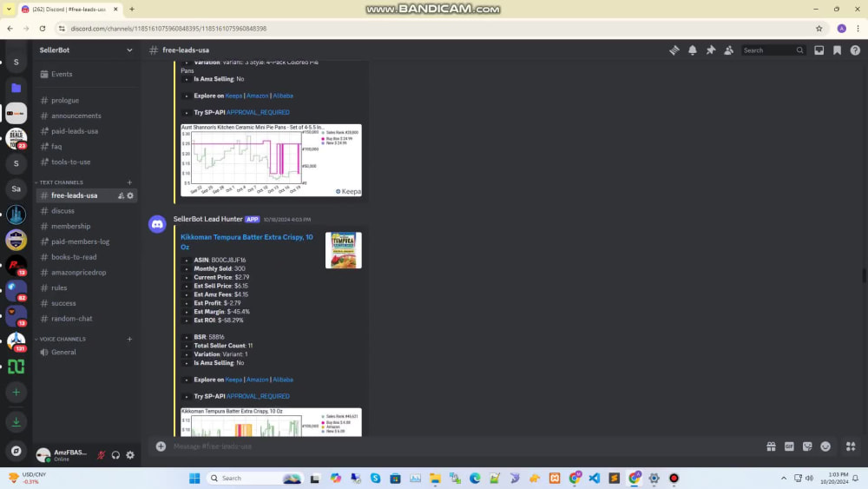Click APPROVAL_REQUIRED link in Kikkoman message

click(x=258, y=397)
